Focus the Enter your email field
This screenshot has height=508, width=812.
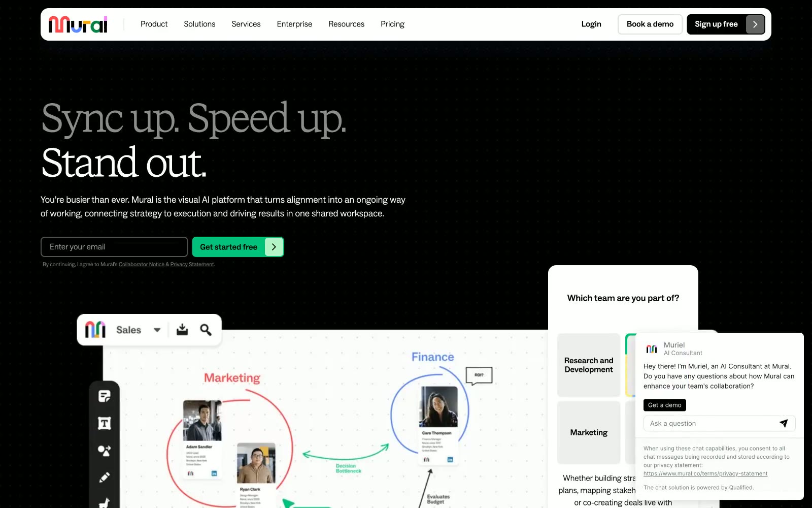pos(114,247)
